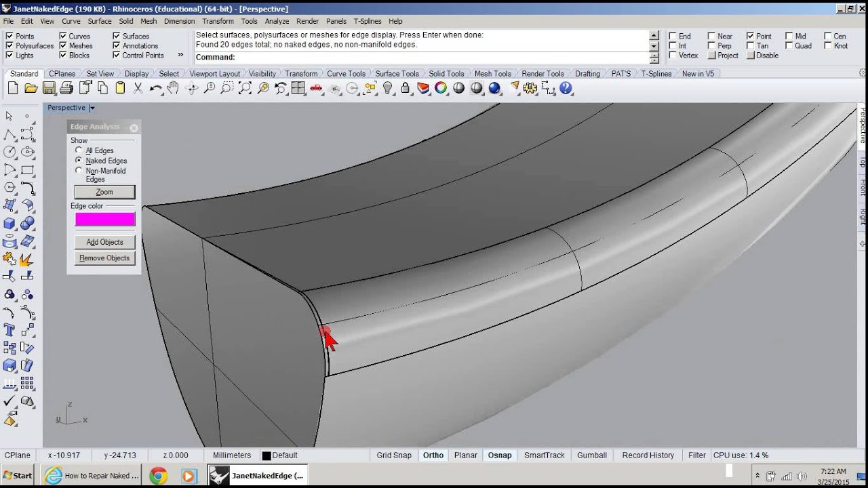The width and height of the screenshot is (868, 488).
Task: Open the Internet Explorer taskbar window
Action: (x=92, y=476)
